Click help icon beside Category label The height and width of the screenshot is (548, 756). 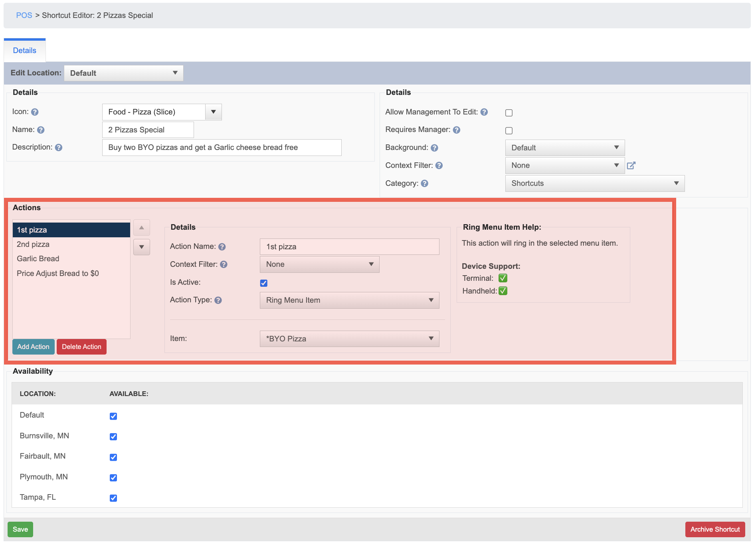(x=425, y=183)
